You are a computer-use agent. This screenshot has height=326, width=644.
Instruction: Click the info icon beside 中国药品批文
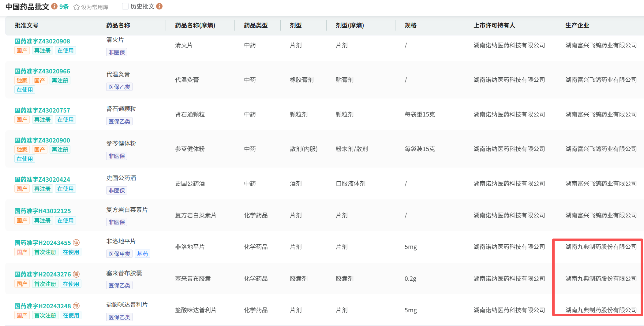(54, 6)
